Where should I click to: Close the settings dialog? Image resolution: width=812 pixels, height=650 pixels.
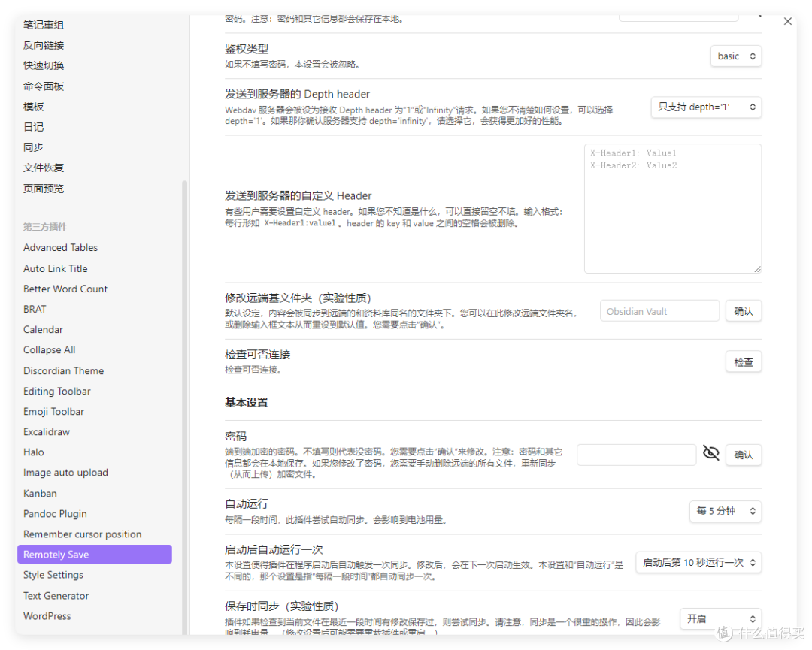point(787,21)
